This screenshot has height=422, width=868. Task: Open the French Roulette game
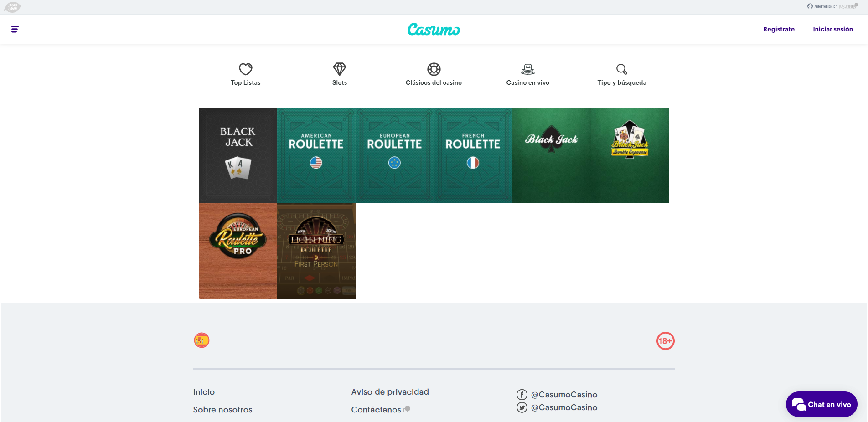click(473, 155)
